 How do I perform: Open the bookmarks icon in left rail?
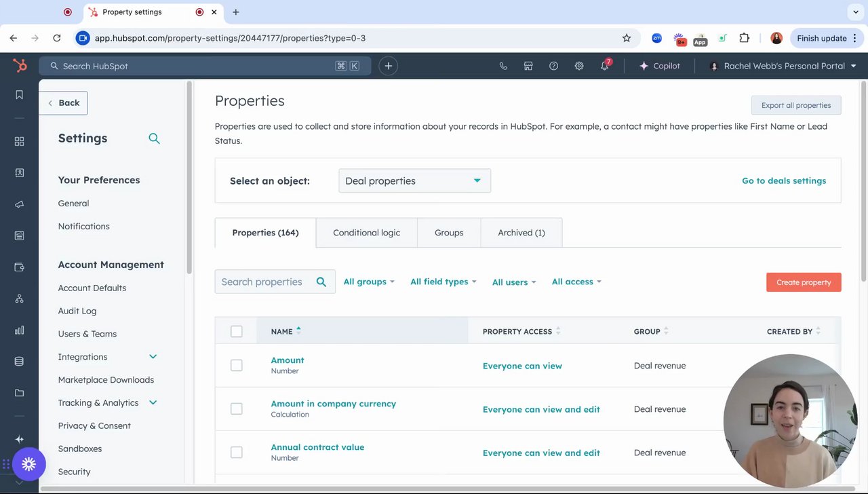[19, 95]
